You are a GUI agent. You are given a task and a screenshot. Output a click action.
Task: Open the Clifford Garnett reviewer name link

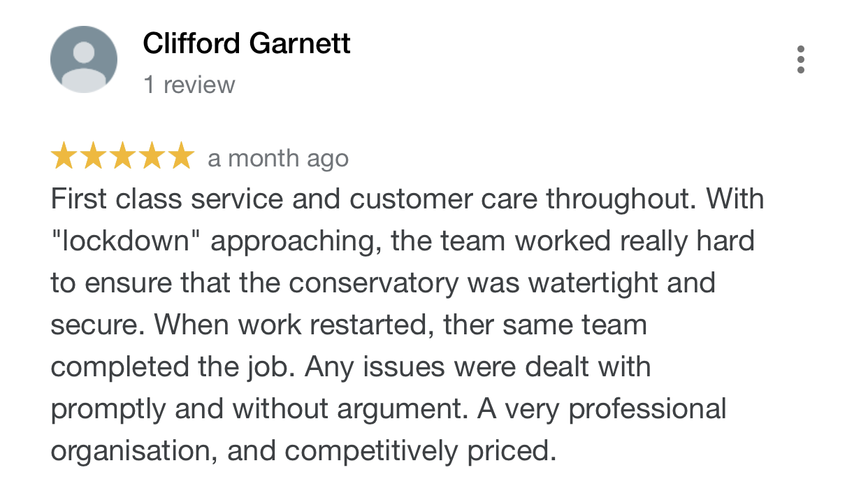tap(247, 44)
